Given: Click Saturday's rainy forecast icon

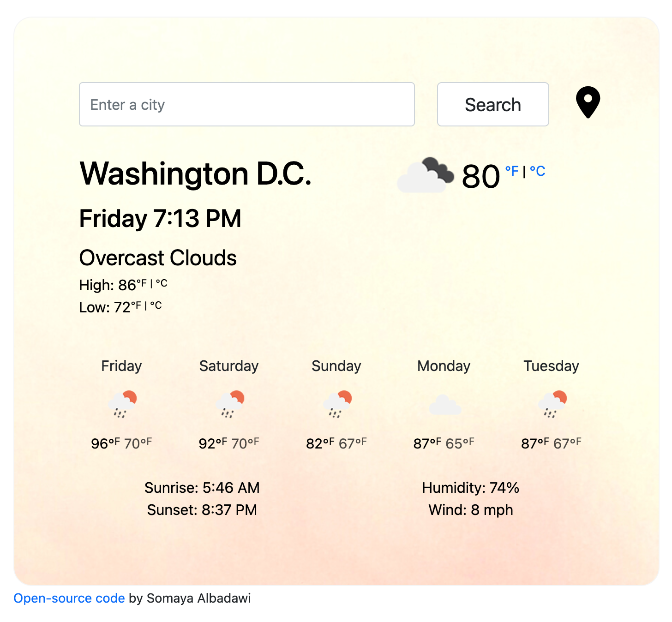Looking at the screenshot, I should click(x=230, y=403).
